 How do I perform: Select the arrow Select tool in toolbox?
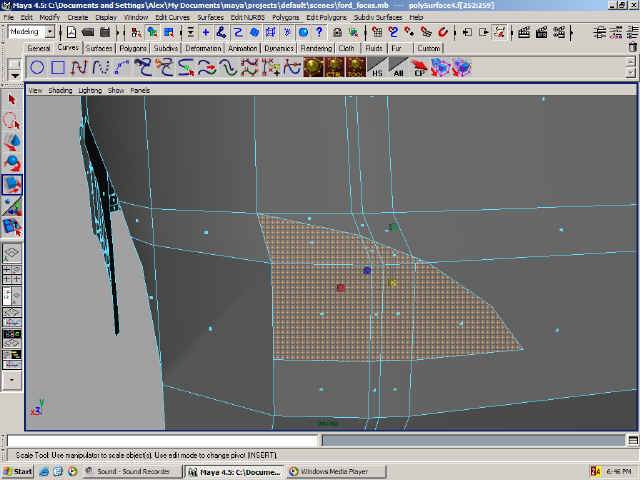[x=12, y=99]
